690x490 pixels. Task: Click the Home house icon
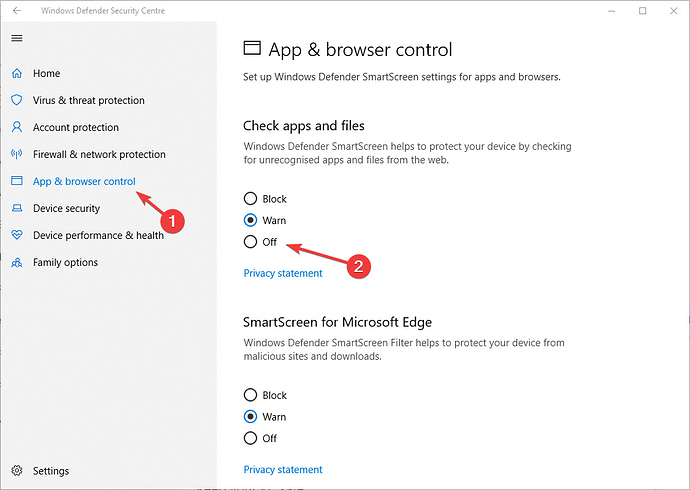click(x=16, y=74)
